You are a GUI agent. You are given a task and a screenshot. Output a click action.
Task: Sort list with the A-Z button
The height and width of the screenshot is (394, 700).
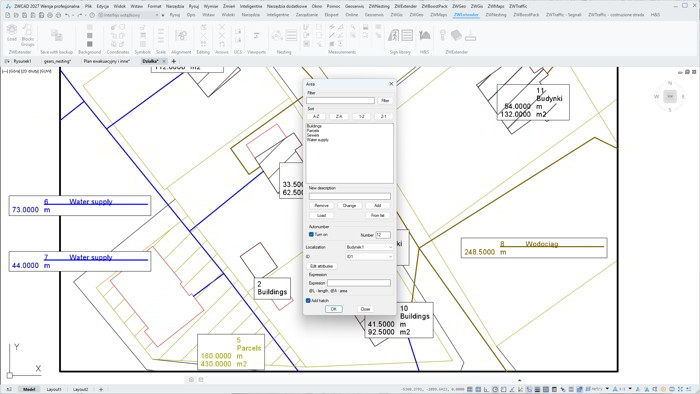click(x=317, y=116)
